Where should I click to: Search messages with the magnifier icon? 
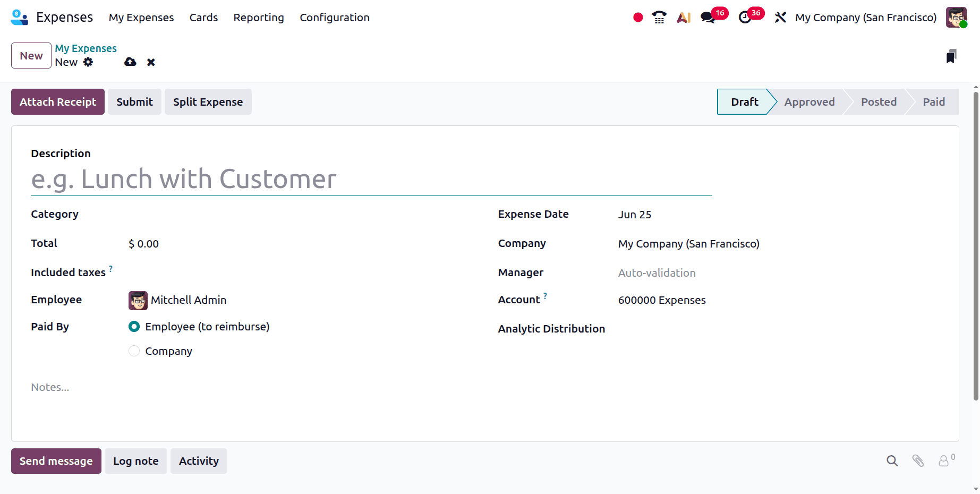tap(892, 461)
